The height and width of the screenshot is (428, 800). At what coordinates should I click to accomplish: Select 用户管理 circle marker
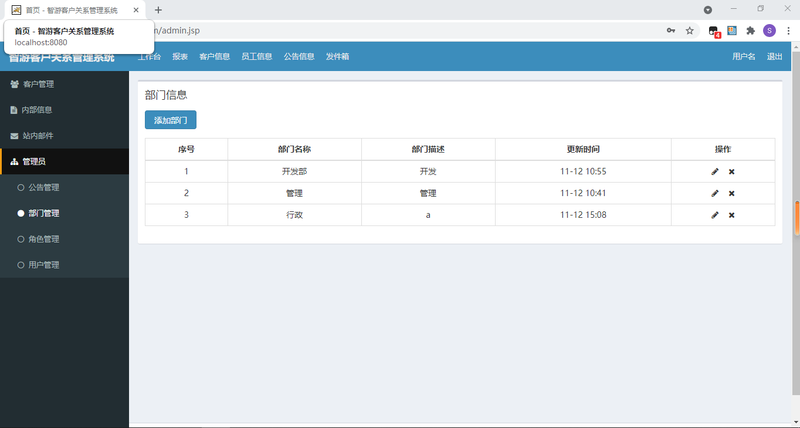[x=21, y=265]
